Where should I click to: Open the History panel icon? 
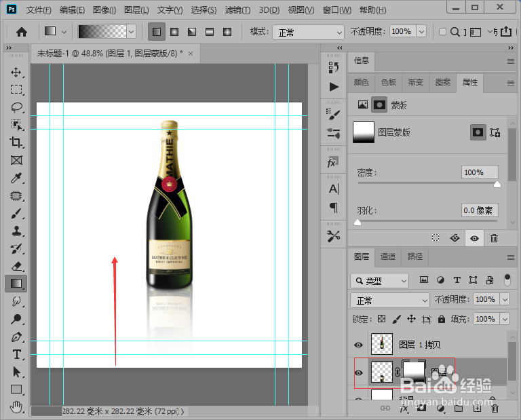[333, 67]
